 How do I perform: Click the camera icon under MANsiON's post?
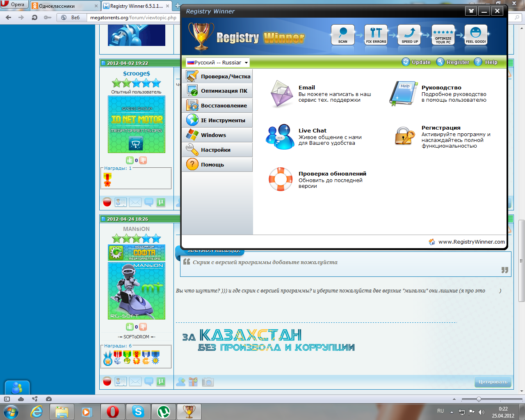(208, 382)
